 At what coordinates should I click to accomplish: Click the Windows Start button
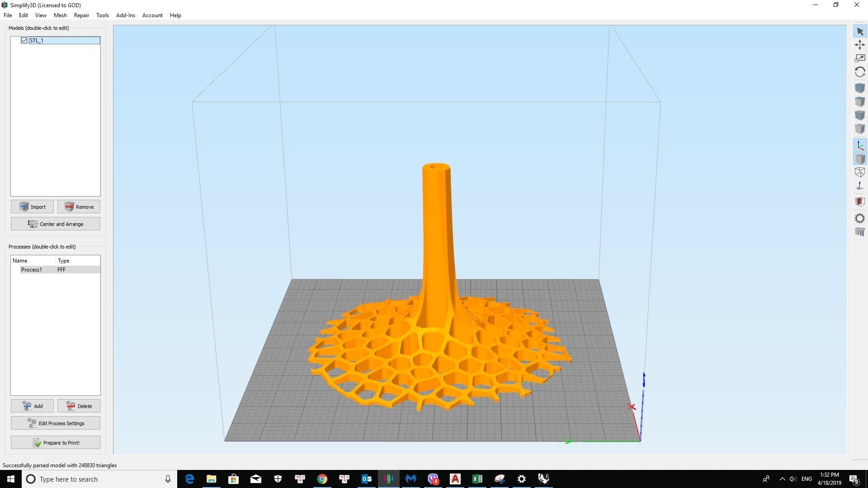(x=11, y=479)
